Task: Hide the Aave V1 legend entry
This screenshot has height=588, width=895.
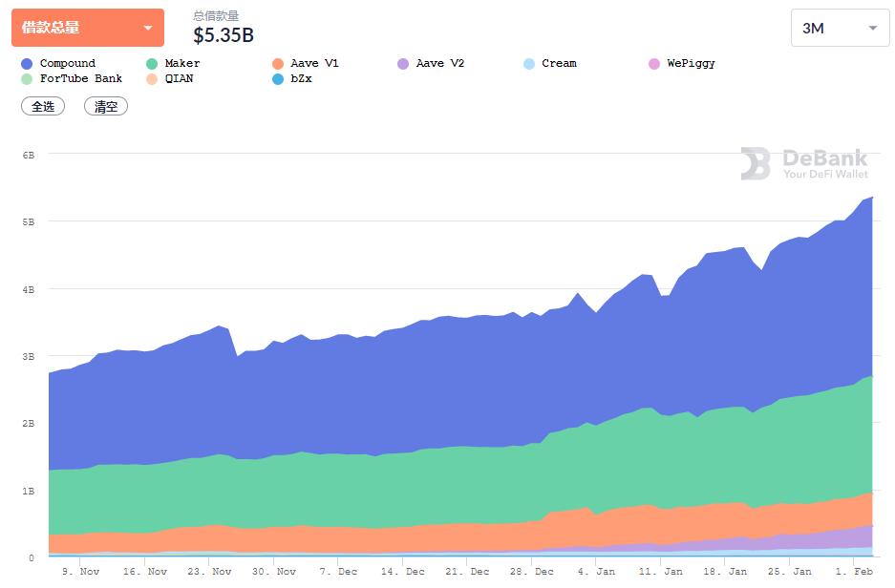Action: pos(306,63)
